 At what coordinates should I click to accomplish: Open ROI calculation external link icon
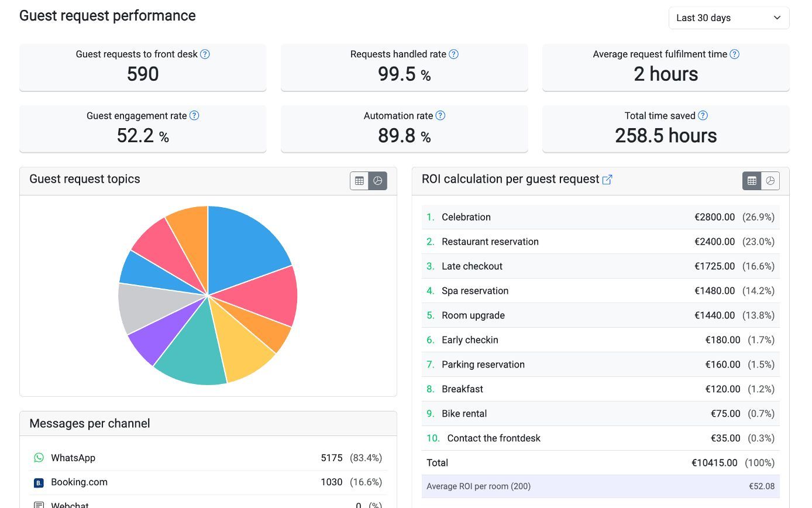(x=607, y=180)
